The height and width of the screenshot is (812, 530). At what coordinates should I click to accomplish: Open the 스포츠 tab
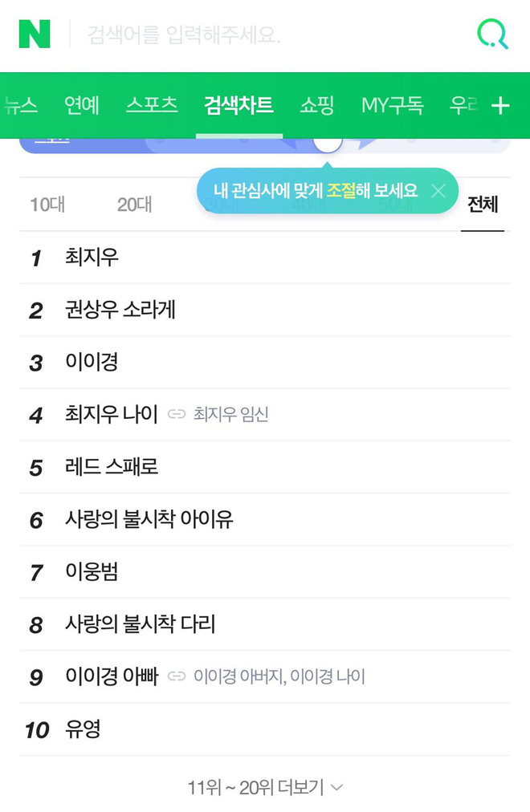152,105
